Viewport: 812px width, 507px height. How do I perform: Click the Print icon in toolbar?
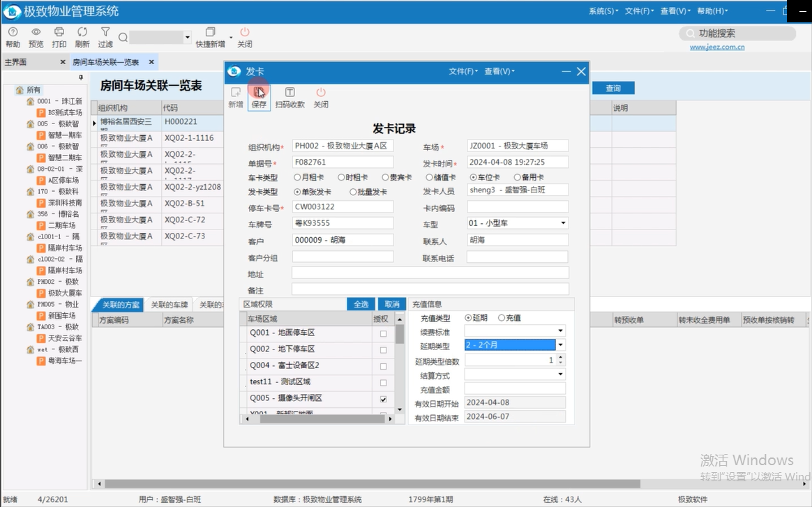[x=59, y=33]
